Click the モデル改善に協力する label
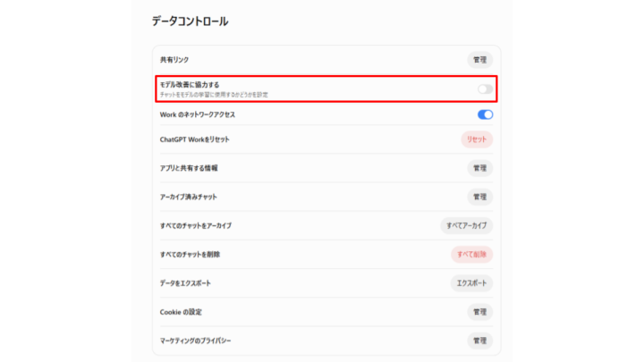Viewport: 644px width, 362px height. [190, 85]
